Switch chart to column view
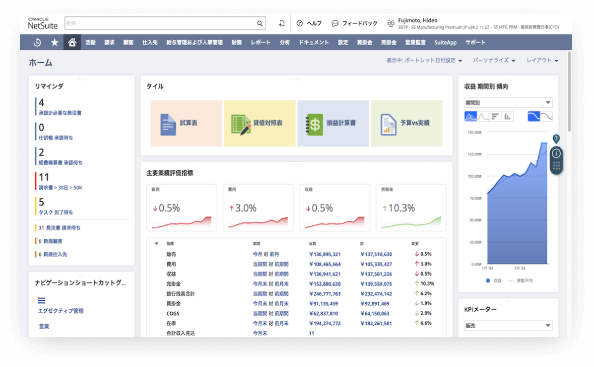Screen dimensions: 594x367 coord(508,116)
